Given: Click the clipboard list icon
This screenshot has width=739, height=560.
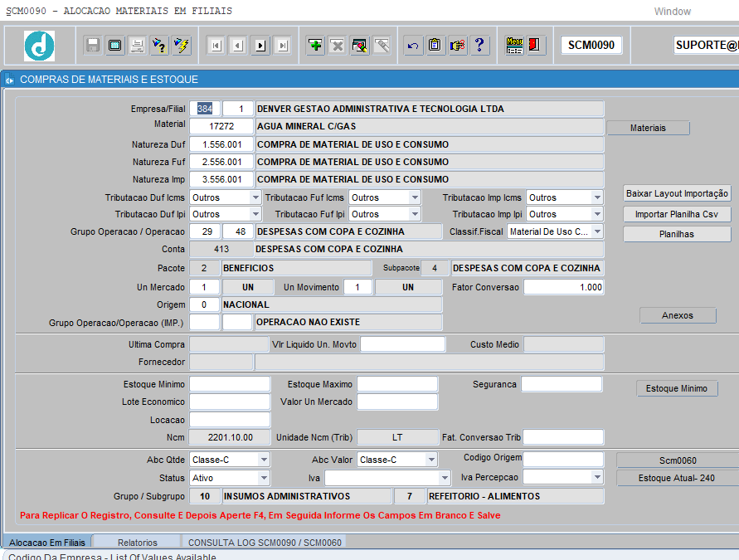Looking at the screenshot, I should [435, 46].
